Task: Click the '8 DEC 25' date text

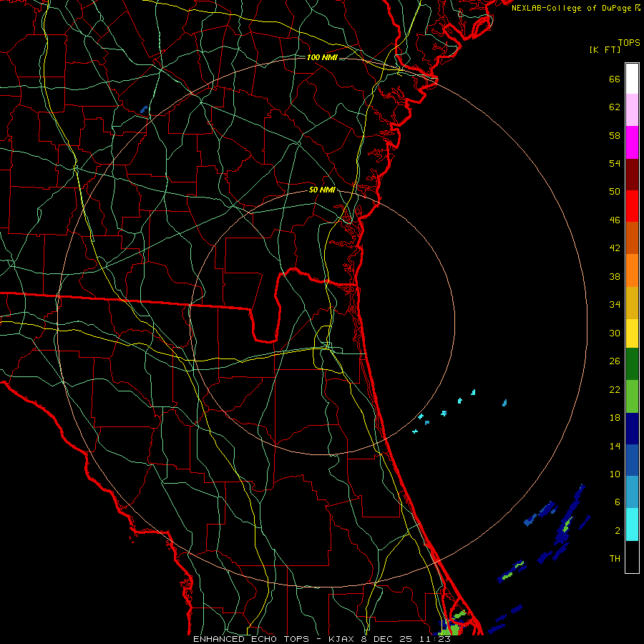Action: tap(387, 639)
